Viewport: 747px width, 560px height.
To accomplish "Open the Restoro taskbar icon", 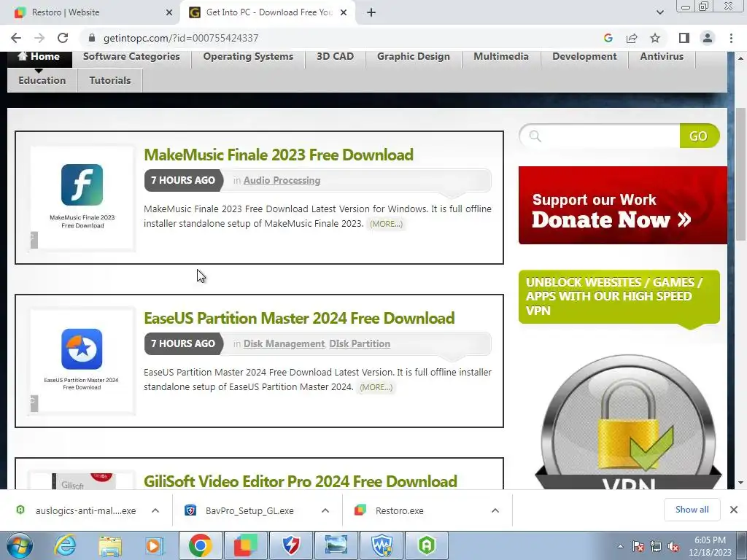I will click(246, 545).
